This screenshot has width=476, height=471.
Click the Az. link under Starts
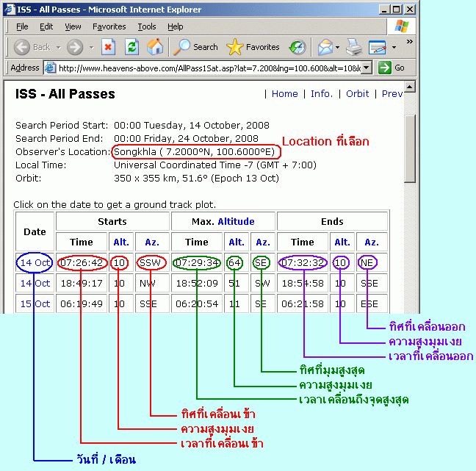pyautogui.click(x=152, y=242)
